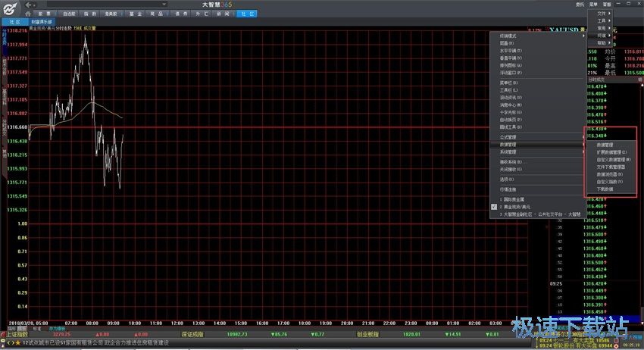Select 浮动窗口 menu item

coord(538,73)
